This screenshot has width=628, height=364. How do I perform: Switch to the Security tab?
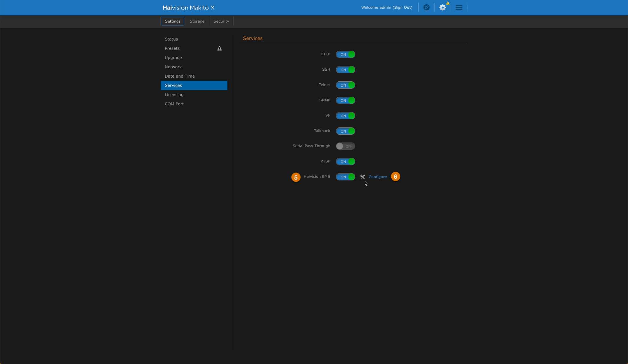click(221, 21)
